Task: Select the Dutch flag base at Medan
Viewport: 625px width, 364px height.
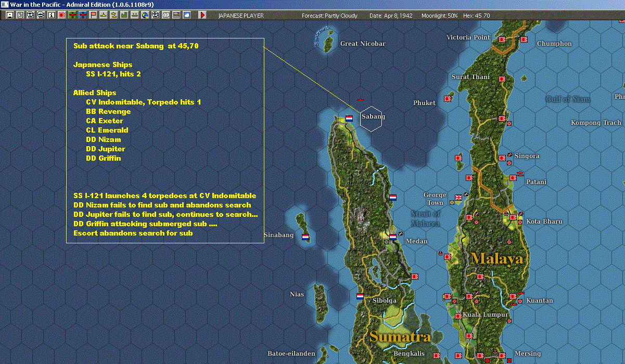Action: [x=393, y=237]
